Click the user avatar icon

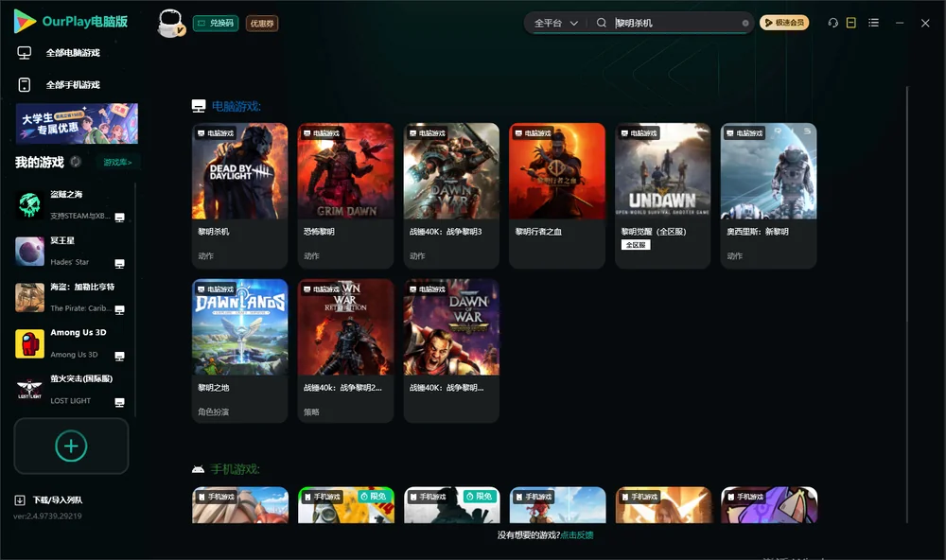[170, 23]
